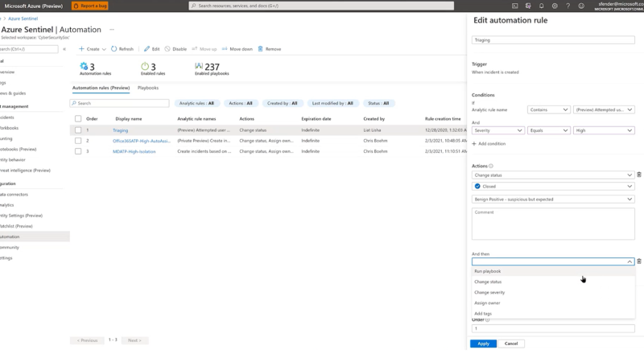644x358 pixels.
Task: Open notifications bell icon
Action: tap(541, 6)
